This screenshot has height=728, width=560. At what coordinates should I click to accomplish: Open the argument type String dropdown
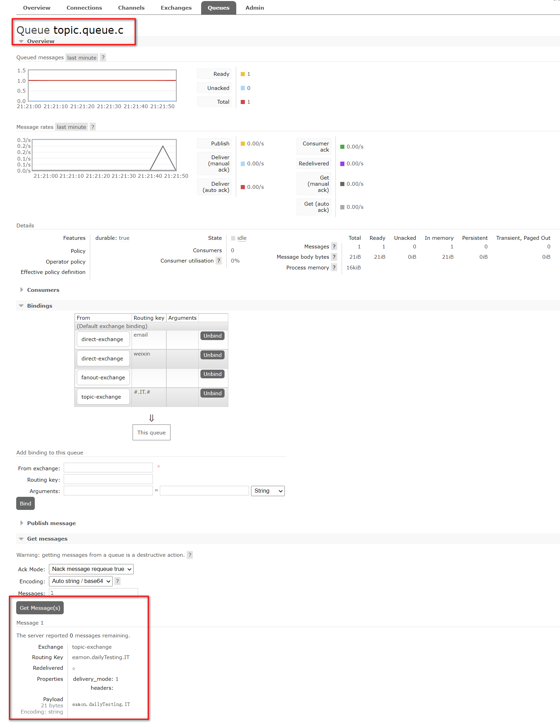click(268, 491)
